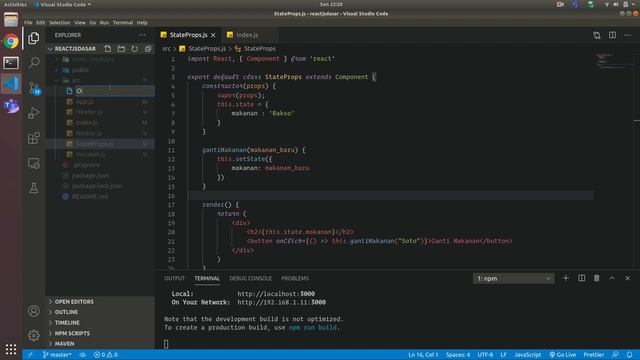Open the Manage gear settings icon
This screenshot has height=360, width=640.
pos(34,336)
